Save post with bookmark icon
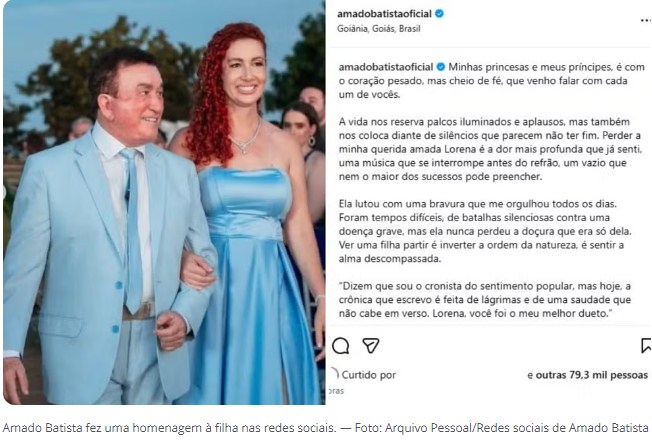This screenshot has width=652, height=440. click(646, 346)
